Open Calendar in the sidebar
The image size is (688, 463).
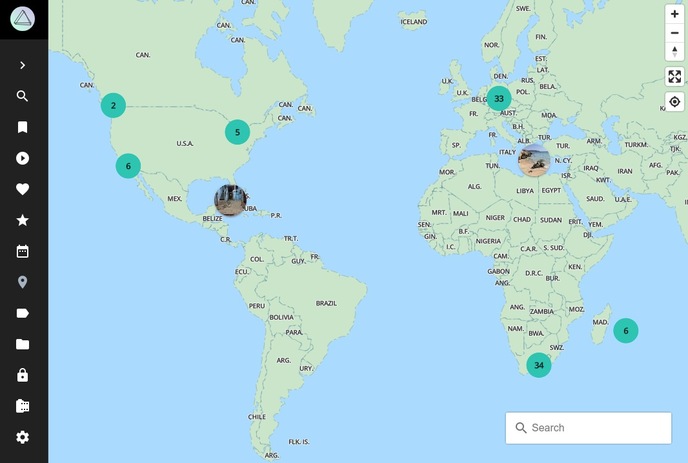point(23,251)
